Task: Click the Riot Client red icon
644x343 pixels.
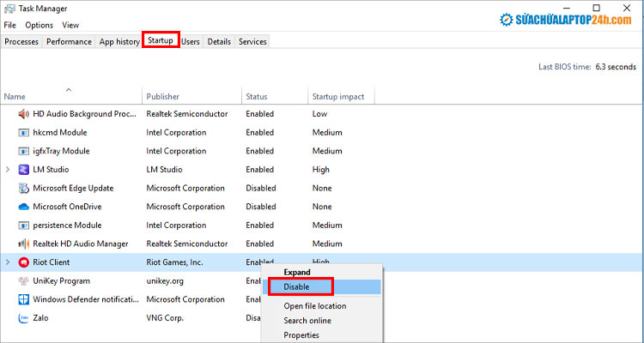Action: 23,262
